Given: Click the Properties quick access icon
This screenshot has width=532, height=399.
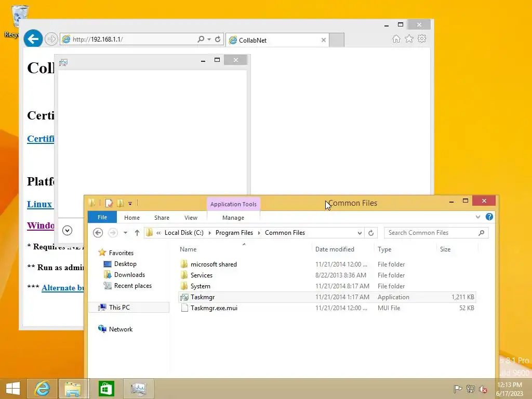Looking at the screenshot, I should (109, 203).
